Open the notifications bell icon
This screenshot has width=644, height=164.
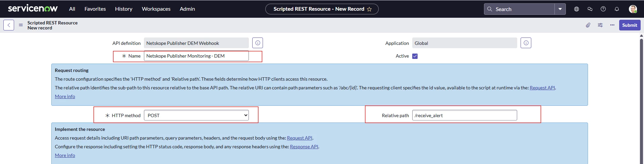[x=616, y=9]
